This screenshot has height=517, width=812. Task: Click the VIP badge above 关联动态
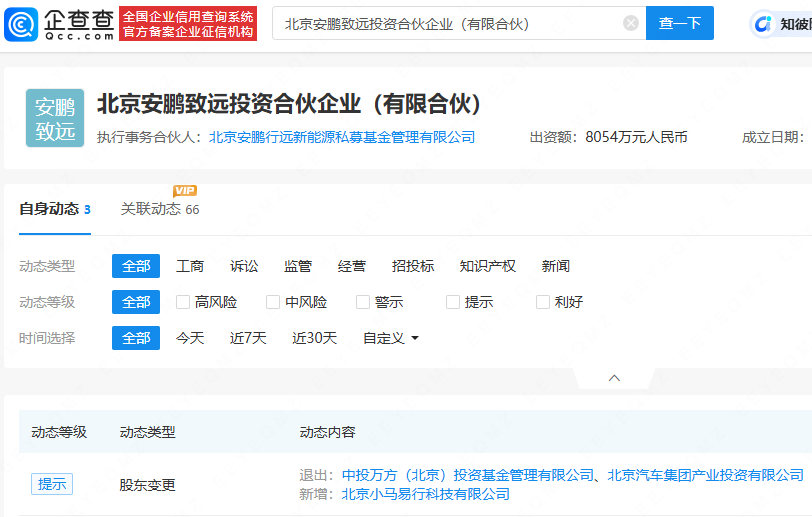click(x=185, y=191)
